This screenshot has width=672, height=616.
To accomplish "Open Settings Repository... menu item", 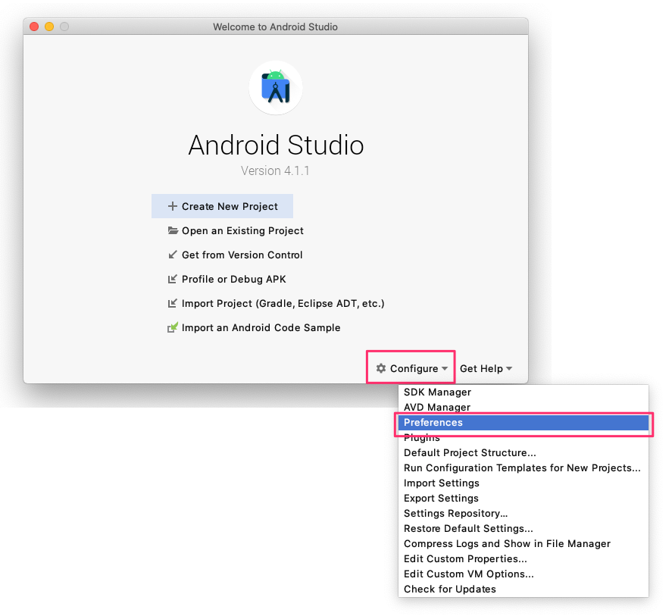I will tap(524, 513).
